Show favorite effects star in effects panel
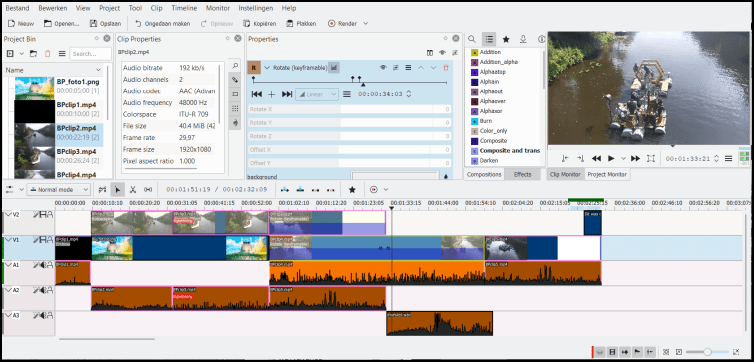The width and height of the screenshot is (754, 362). pos(506,39)
